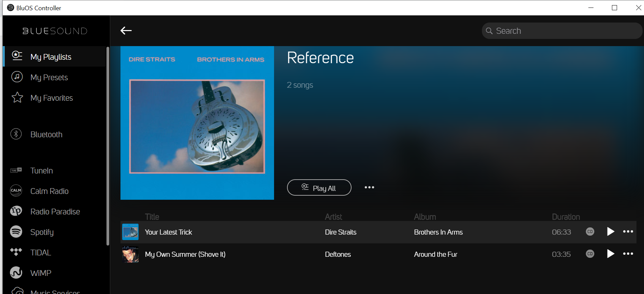Select My Playlists in sidebar
The width and height of the screenshot is (644, 294).
coord(51,57)
